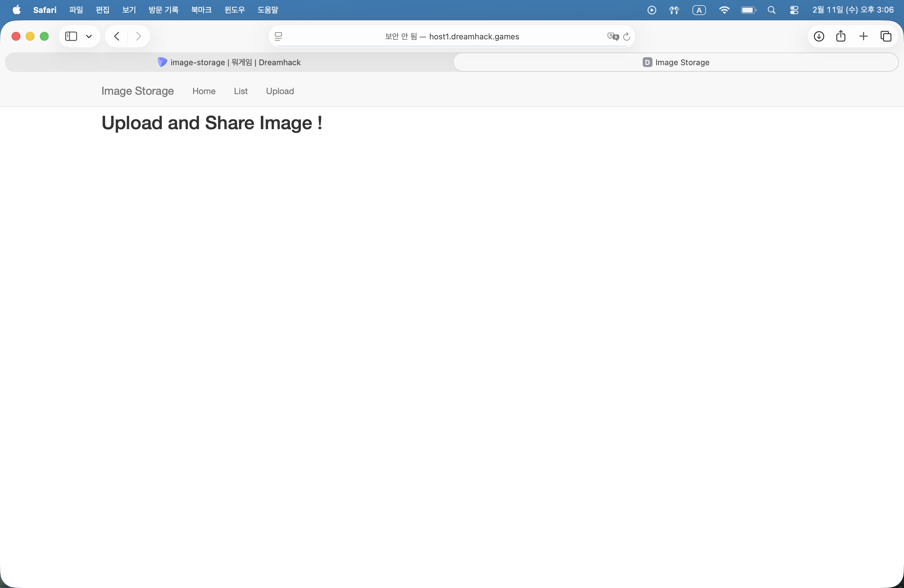Open macOS Control Center toggle icon
This screenshot has width=904, height=588.
[794, 10]
